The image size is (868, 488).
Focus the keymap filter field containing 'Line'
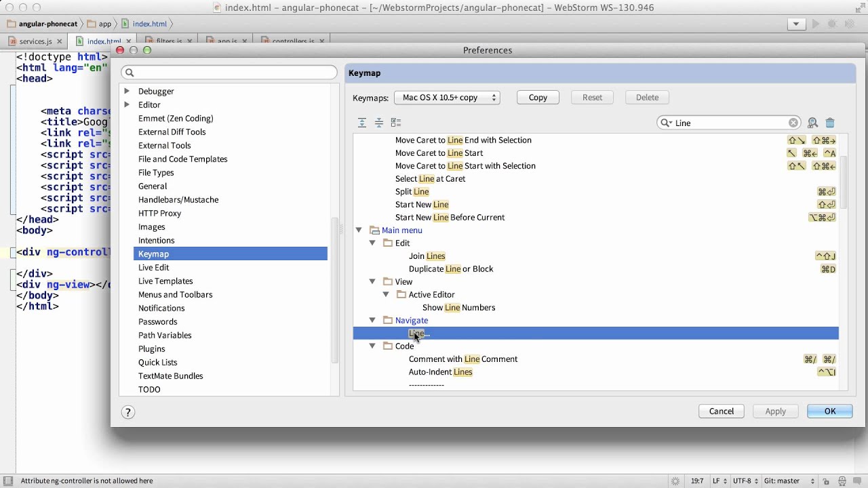(x=729, y=123)
